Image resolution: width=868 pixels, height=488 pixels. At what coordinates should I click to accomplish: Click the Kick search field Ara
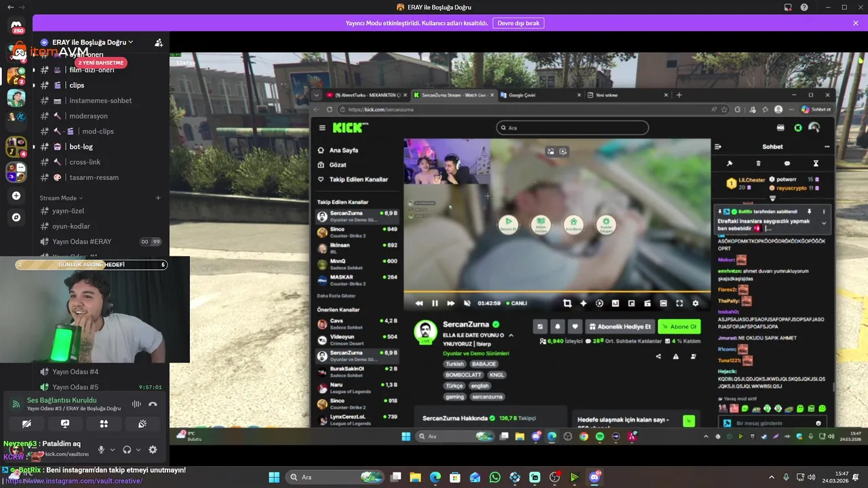pyautogui.click(x=572, y=127)
